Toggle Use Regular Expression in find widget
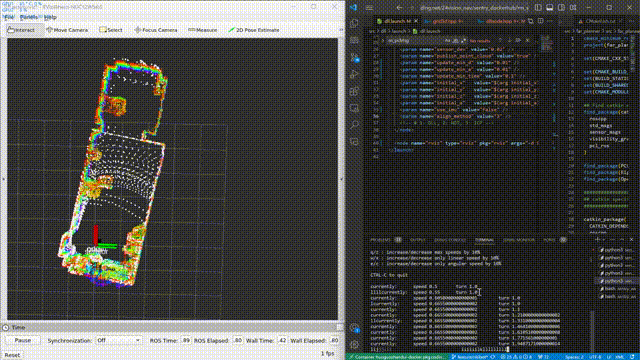Image resolution: width=640 pixels, height=360 pixels. (463, 40)
